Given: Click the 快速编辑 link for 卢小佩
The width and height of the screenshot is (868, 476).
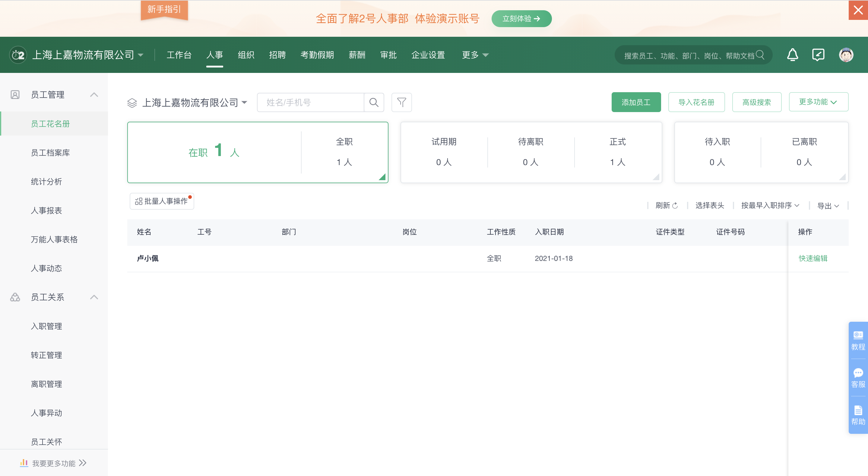Looking at the screenshot, I should coord(813,258).
